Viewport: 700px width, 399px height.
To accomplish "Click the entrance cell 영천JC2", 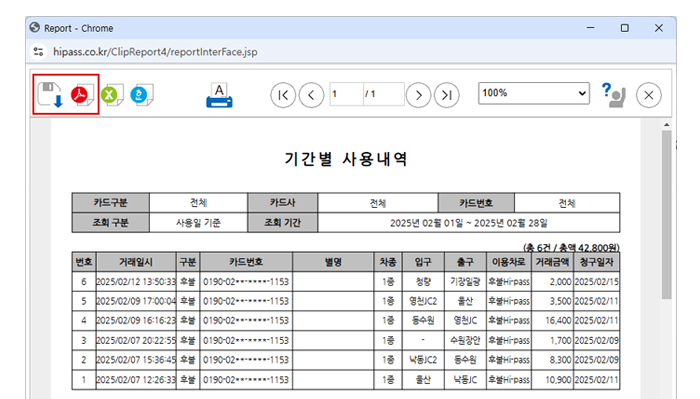I will [423, 301].
